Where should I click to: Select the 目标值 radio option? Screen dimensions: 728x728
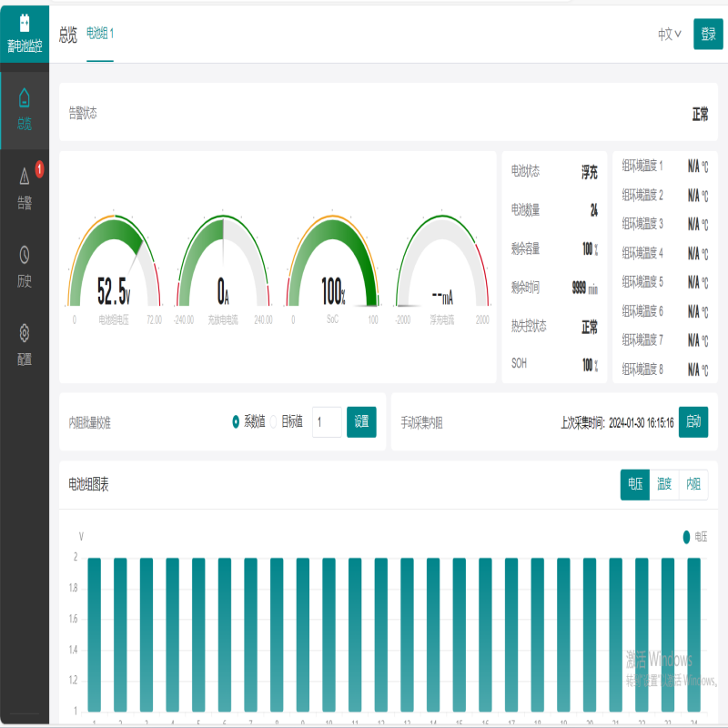pyautogui.click(x=273, y=422)
